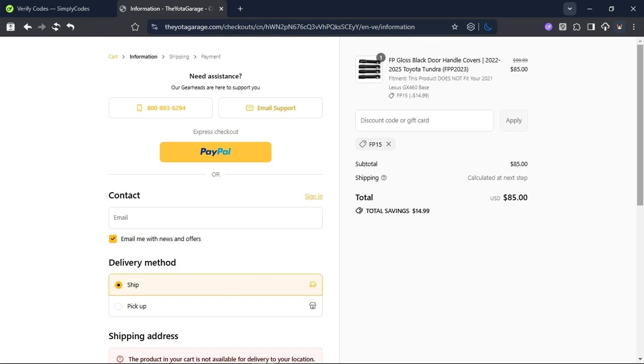Click the scrollbar down arrow
Image resolution: width=644 pixels, height=364 pixels.
coord(640,359)
